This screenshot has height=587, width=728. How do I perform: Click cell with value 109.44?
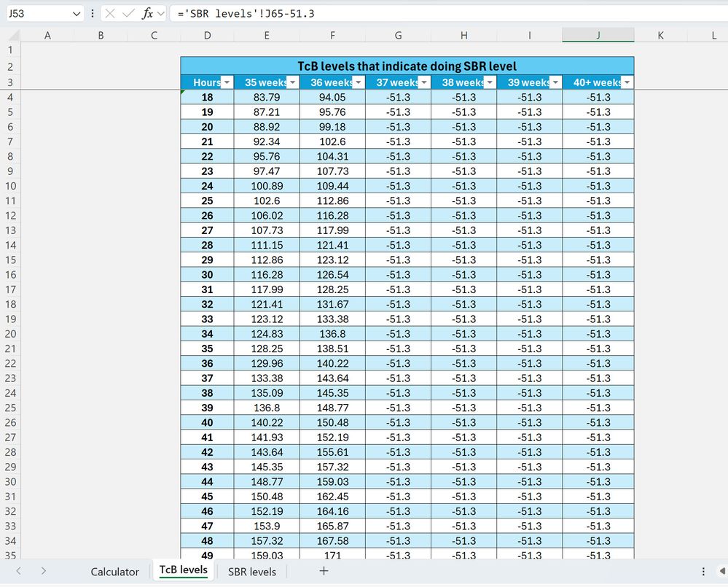click(332, 186)
